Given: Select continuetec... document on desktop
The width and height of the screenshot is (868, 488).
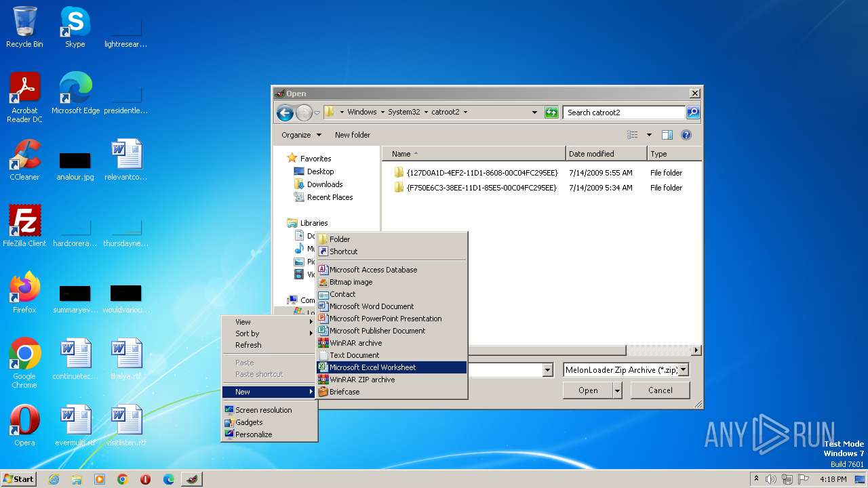Looking at the screenshot, I should [75, 359].
